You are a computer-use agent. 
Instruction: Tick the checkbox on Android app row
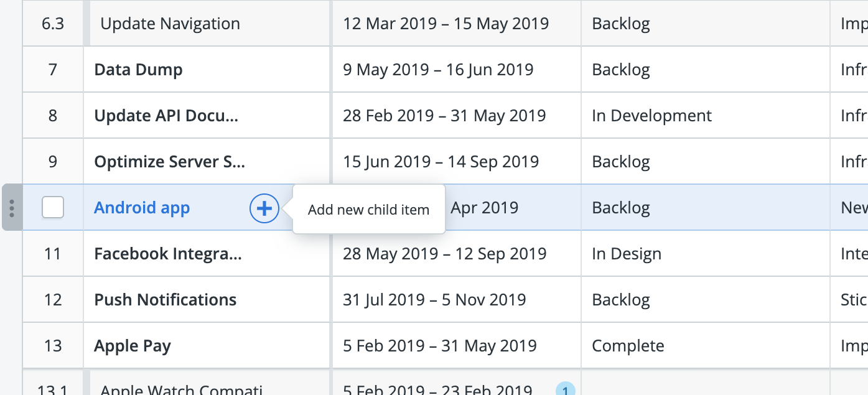(x=53, y=208)
